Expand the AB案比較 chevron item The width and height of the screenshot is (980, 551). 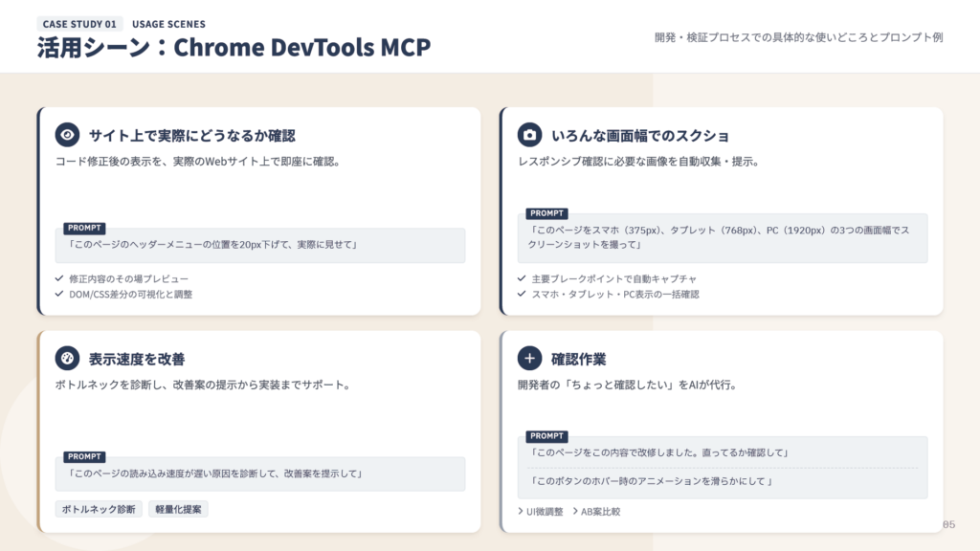(596, 511)
